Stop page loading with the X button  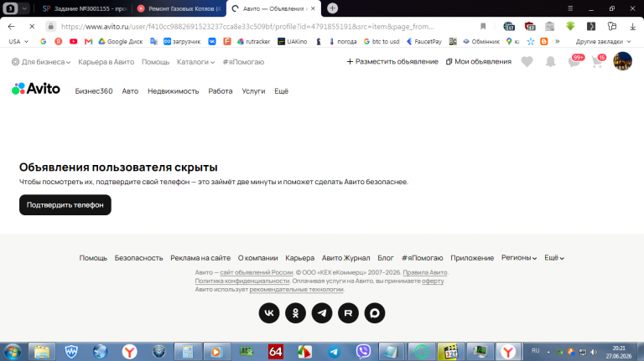(32, 26)
